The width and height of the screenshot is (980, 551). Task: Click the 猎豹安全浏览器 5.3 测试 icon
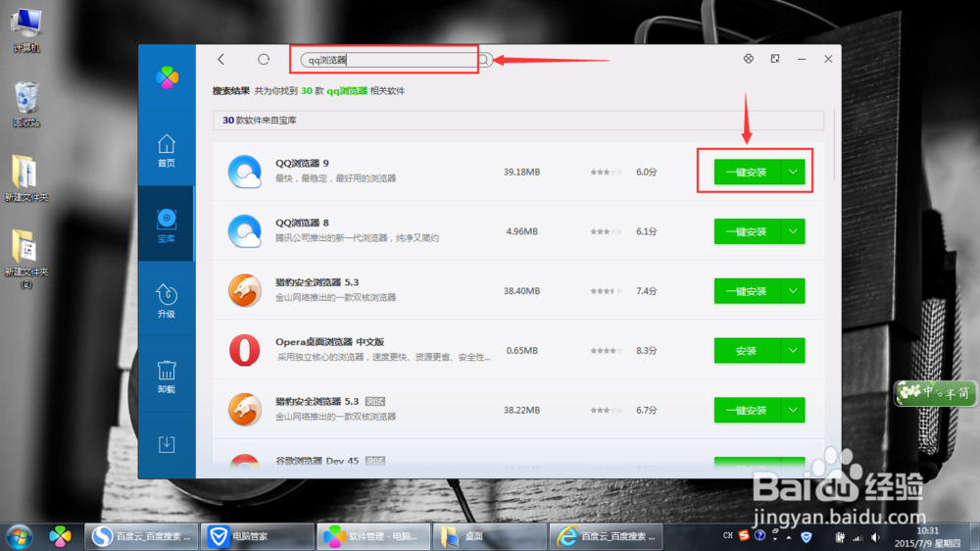[x=244, y=410]
